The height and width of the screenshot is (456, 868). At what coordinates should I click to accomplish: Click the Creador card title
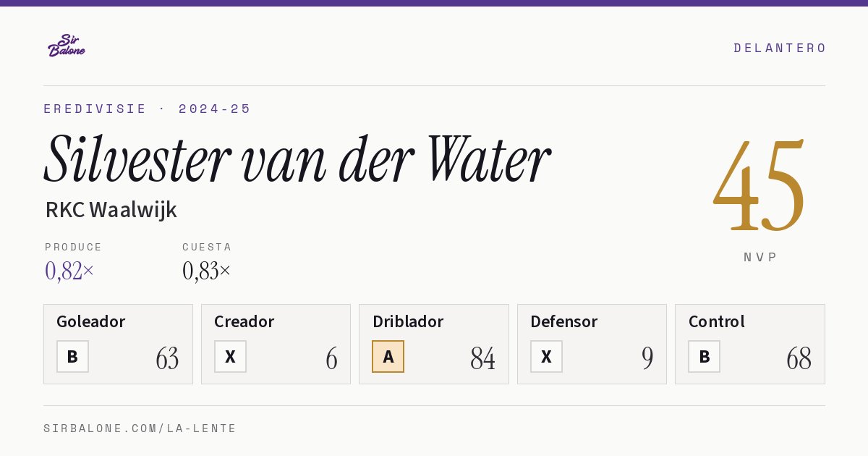tap(244, 321)
